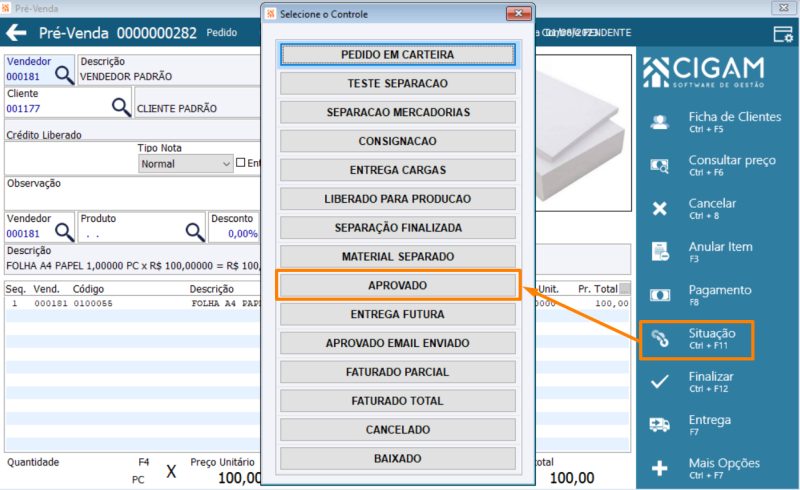Screen dimensions: 800x490
Task: Click the Pagamento money icon
Action: (x=660, y=295)
